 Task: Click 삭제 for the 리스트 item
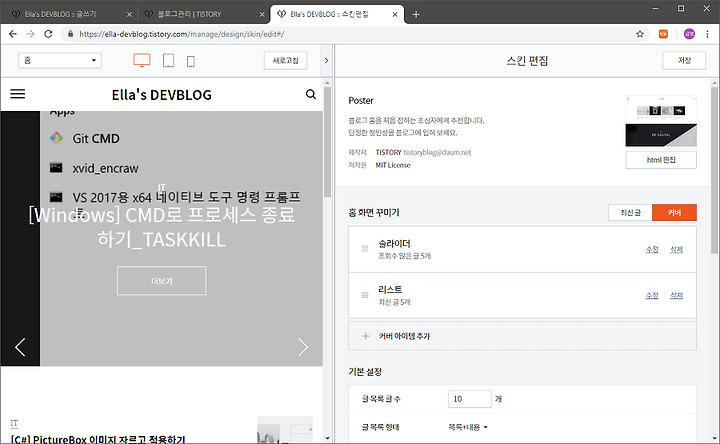(676, 295)
